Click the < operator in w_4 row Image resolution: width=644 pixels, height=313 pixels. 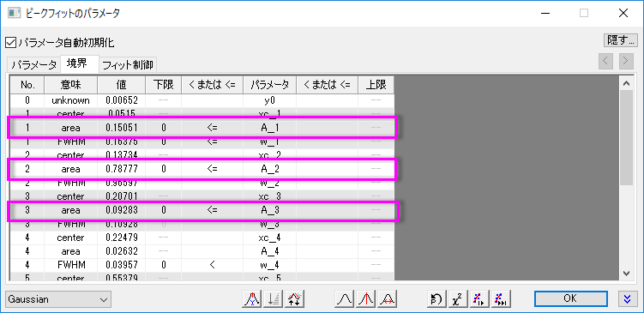coord(213,265)
